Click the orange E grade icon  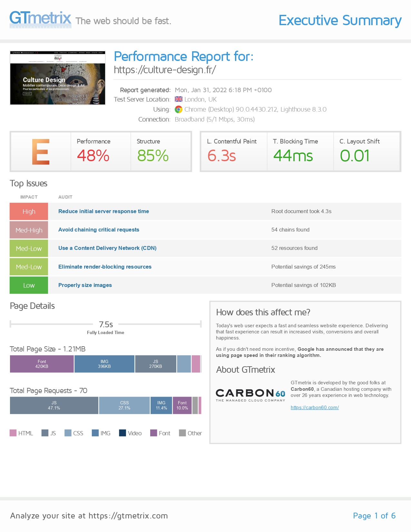[41, 152]
